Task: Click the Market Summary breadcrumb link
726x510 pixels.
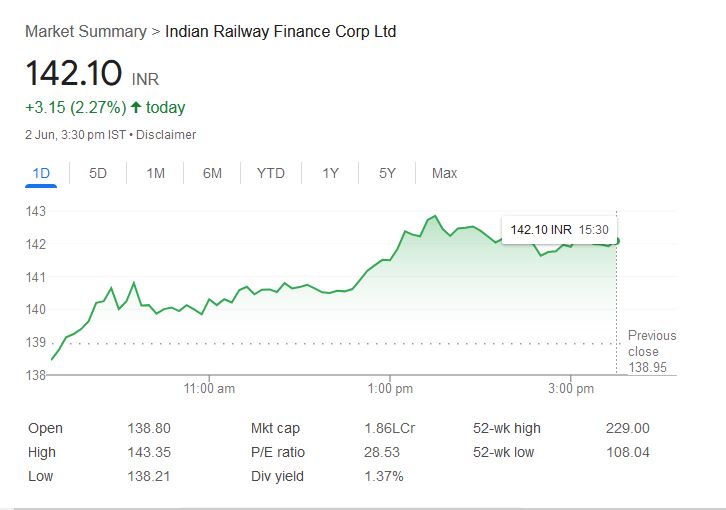Action: pos(85,31)
